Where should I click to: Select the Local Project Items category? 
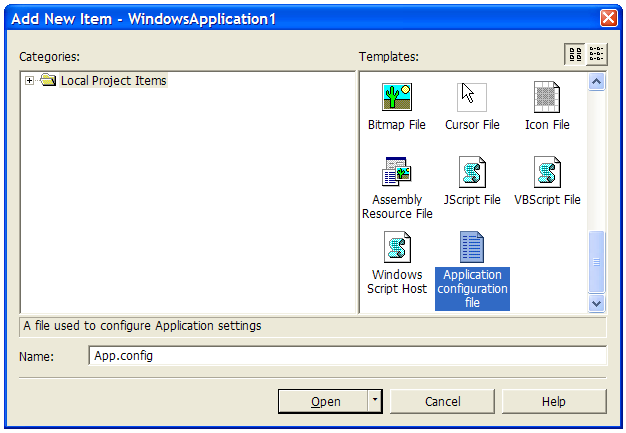pyautogui.click(x=113, y=81)
